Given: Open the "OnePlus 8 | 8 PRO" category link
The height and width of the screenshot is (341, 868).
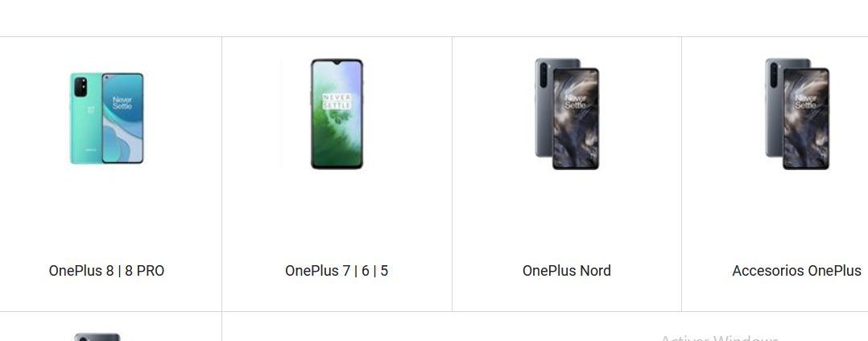Looking at the screenshot, I should tap(106, 271).
